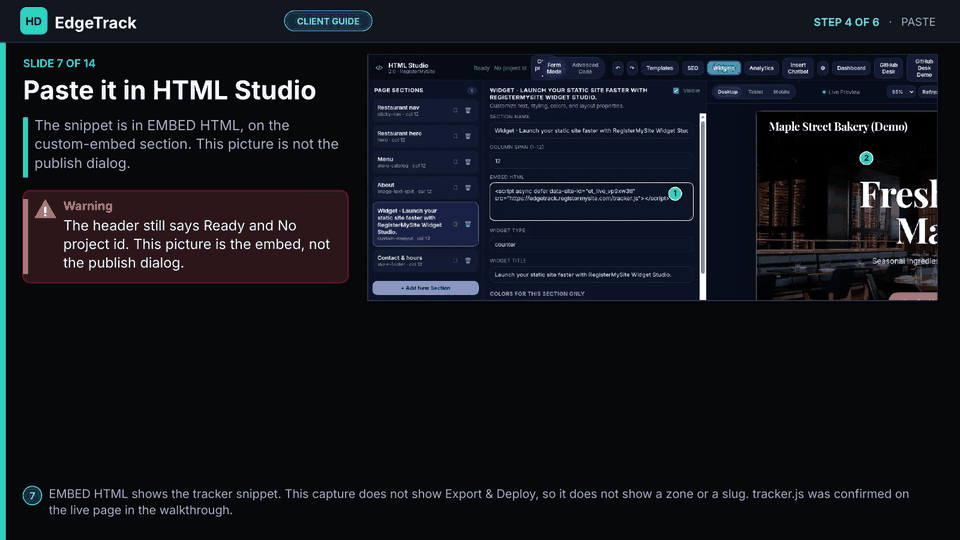The height and width of the screenshot is (540, 960).
Task: Select the Menu section row
Action: pyautogui.click(x=426, y=162)
